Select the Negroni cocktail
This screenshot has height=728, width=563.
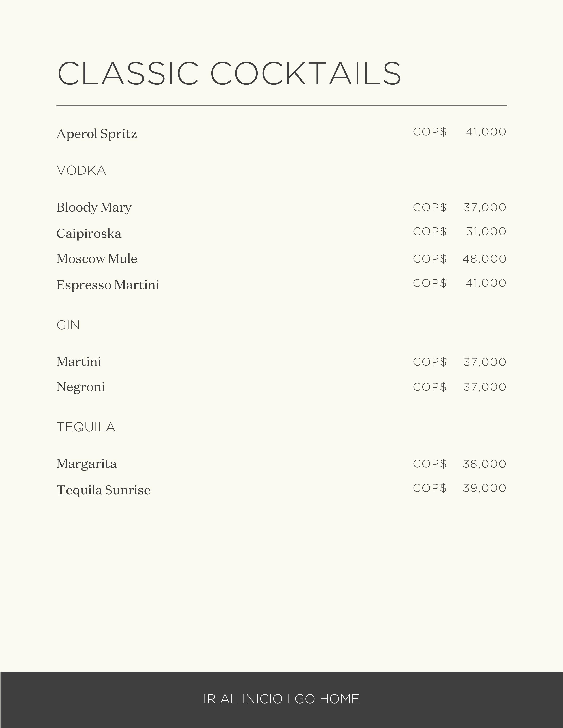(80, 387)
